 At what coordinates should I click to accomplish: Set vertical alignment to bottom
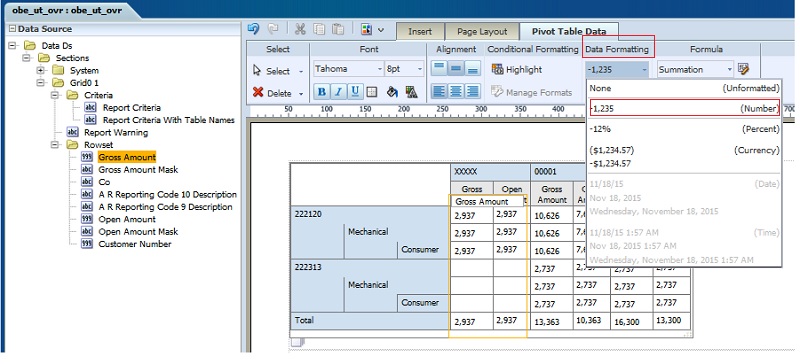coord(473,68)
